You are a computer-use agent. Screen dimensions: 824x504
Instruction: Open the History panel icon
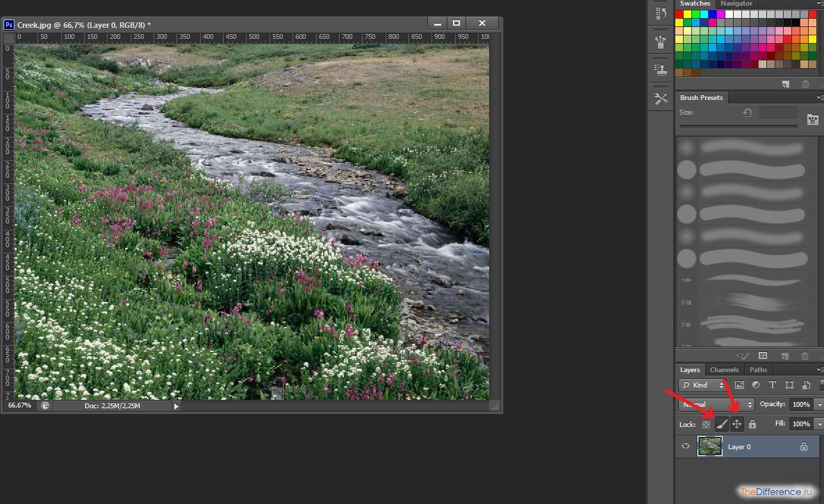coord(661,13)
